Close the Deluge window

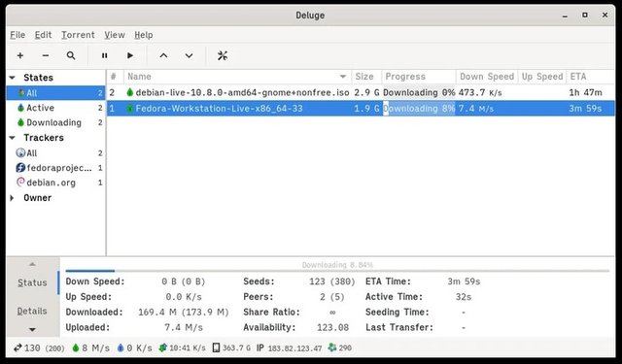click(605, 16)
